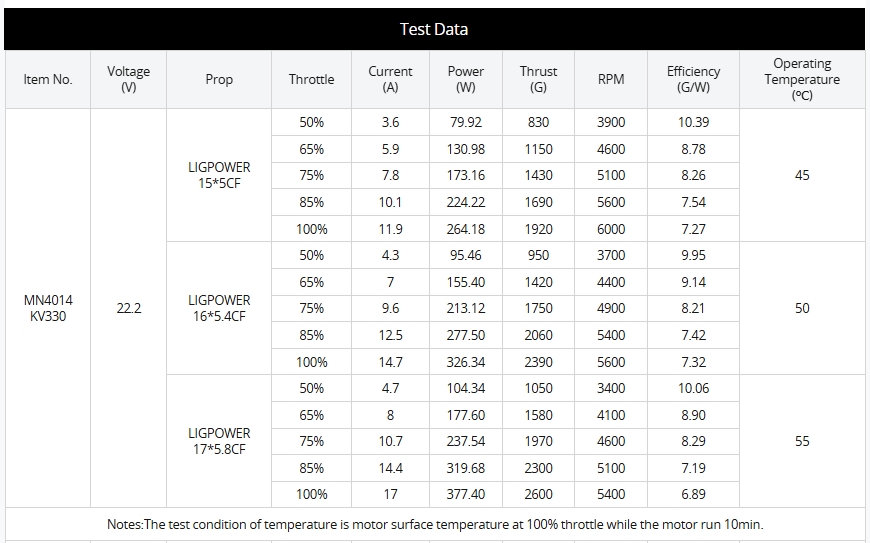This screenshot has width=870, height=543.
Task: Select the Current (A) column header
Action: pos(390,79)
